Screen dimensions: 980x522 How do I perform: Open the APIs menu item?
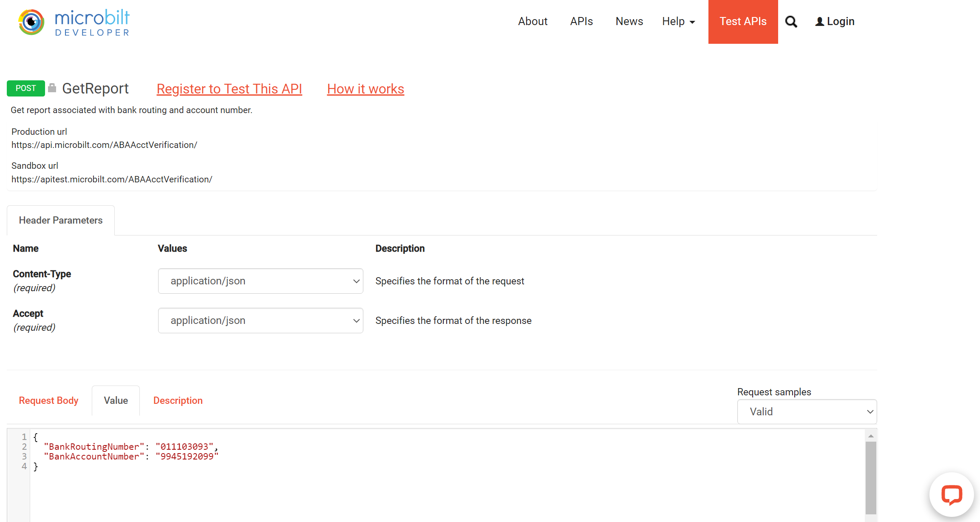click(x=581, y=21)
